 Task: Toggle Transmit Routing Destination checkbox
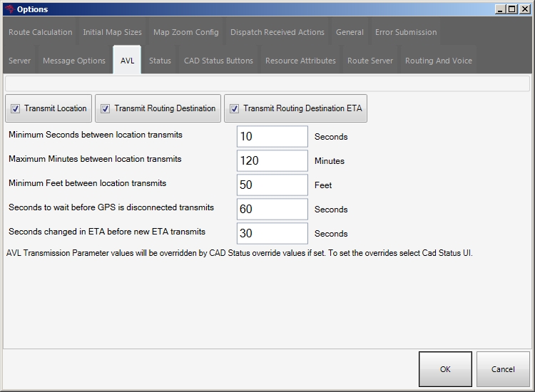point(105,109)
